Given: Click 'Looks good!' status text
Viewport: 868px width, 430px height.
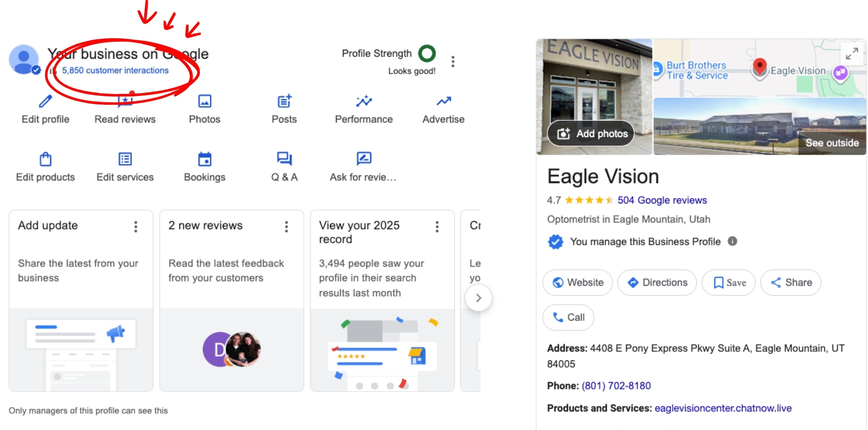Looking at the screenshot, I should point(412,71).
